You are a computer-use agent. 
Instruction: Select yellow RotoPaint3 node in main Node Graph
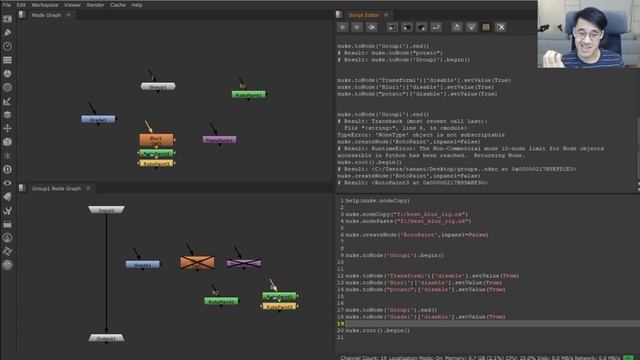click(156, 163)
